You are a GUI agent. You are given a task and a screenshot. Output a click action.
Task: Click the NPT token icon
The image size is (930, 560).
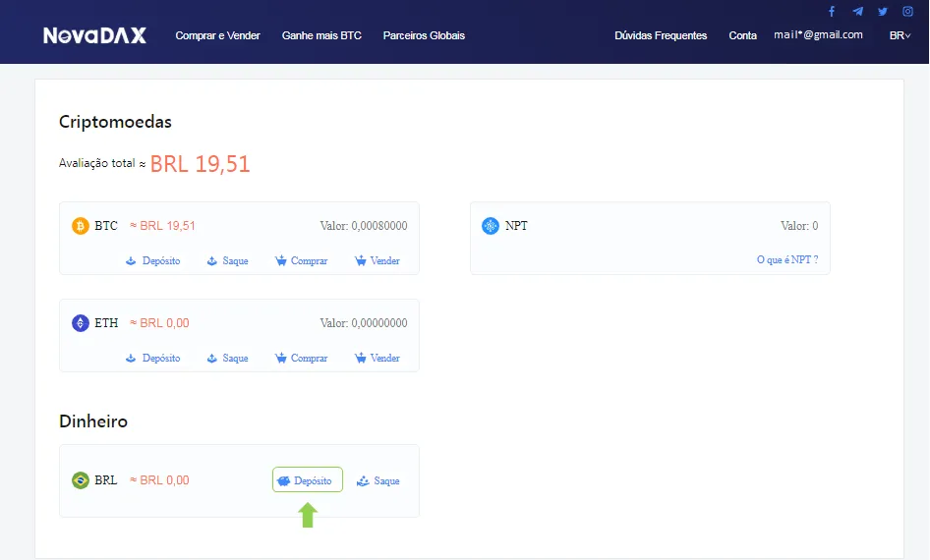tap(491, 226)
